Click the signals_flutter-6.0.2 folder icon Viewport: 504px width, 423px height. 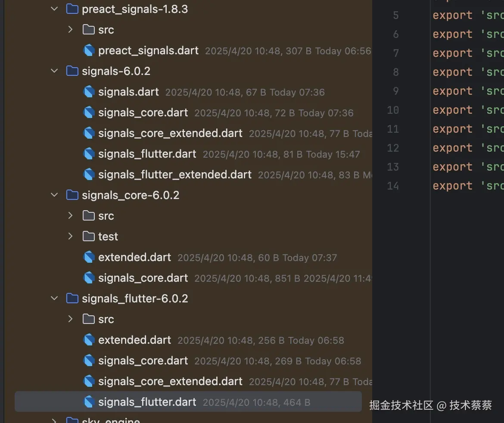pyautogui.click(x=72, y=298)
